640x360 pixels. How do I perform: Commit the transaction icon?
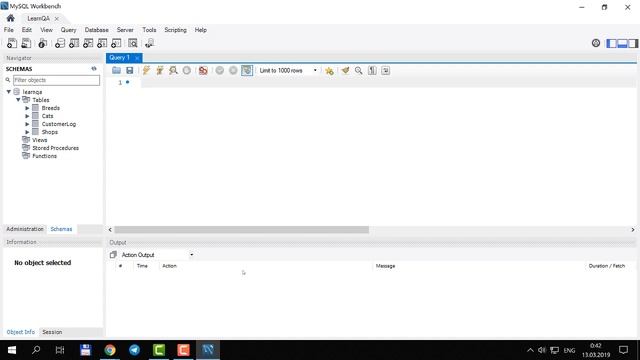[220, 70]
